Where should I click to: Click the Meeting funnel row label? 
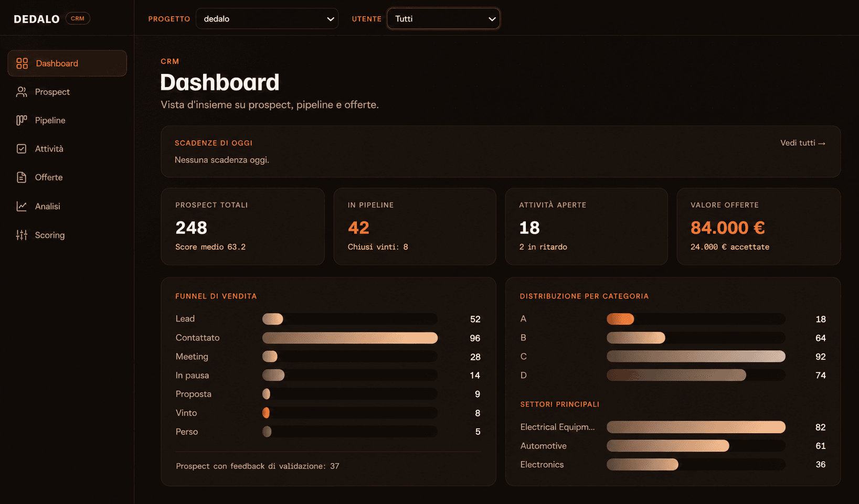(x=192, y=357)
